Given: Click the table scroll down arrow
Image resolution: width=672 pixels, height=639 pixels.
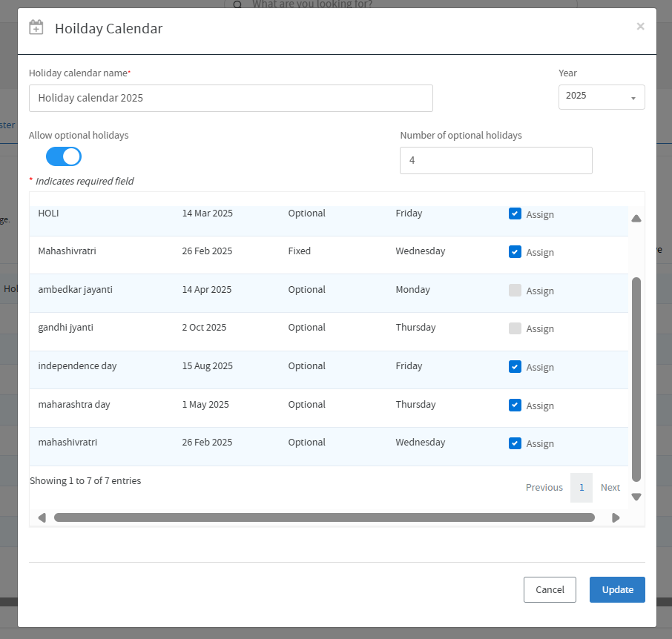Looking at the screenshot, I should click(636, 497).
